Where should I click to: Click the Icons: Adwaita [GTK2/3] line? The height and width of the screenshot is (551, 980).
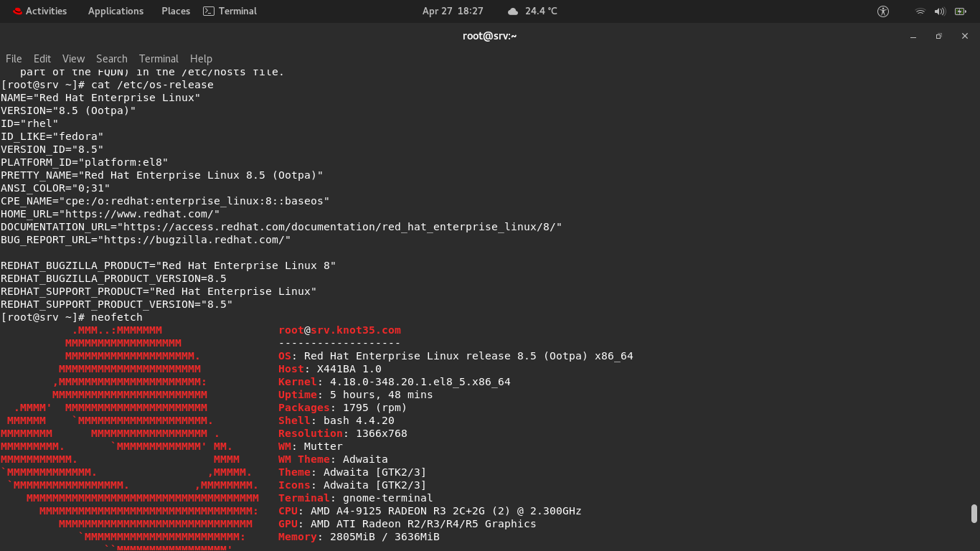pos(353,485)
